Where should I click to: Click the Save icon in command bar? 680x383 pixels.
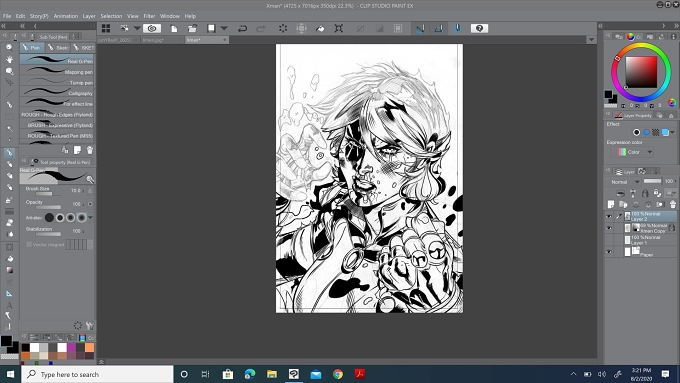(x=211, y=28)
